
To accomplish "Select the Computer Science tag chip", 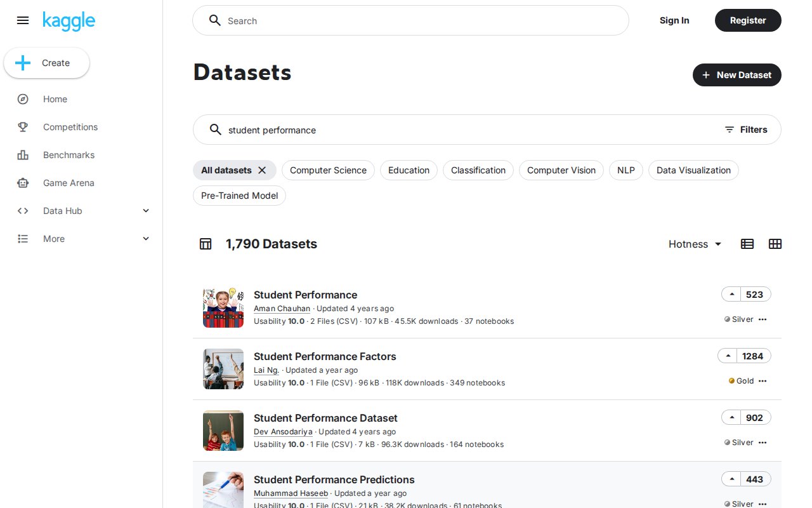I will point(328,170).
